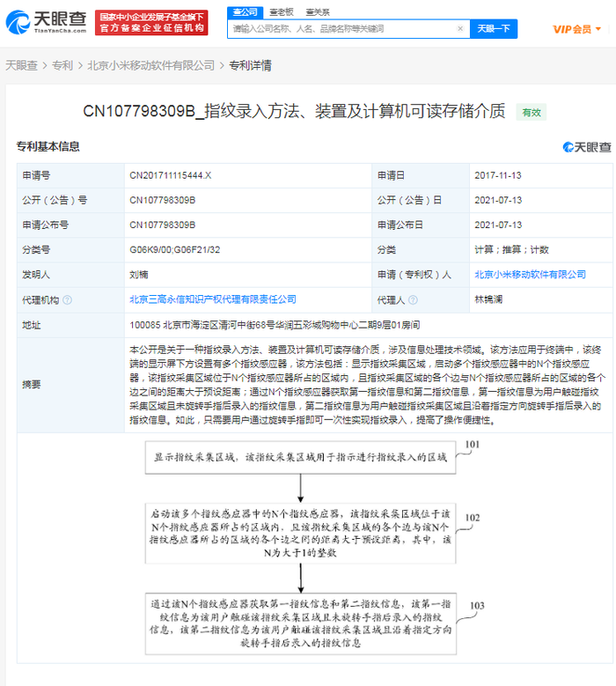The width and height of the screenshot is (616, 686).
Task: Go to 专利 in the breadcrumb
Action: point(62,66)
